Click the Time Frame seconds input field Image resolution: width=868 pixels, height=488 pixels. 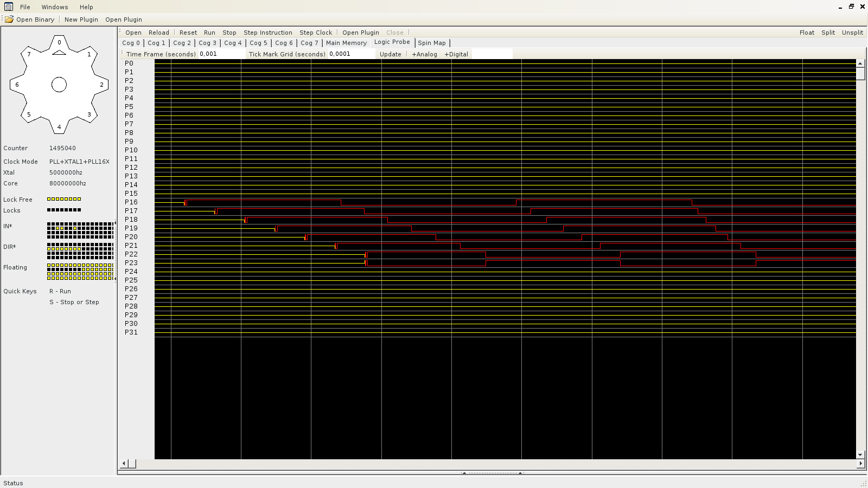tap(221, 54)
